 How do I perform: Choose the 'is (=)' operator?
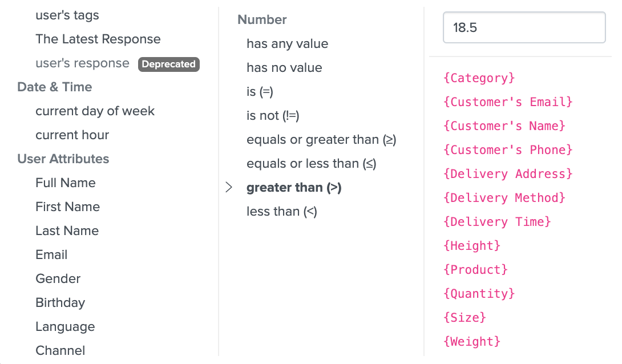260,92
